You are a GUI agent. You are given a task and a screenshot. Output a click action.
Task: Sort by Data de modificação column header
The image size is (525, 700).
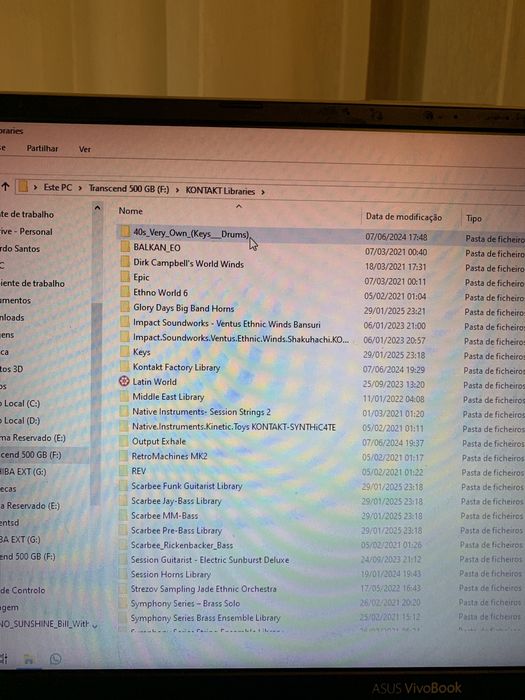(x=404, y=217)
